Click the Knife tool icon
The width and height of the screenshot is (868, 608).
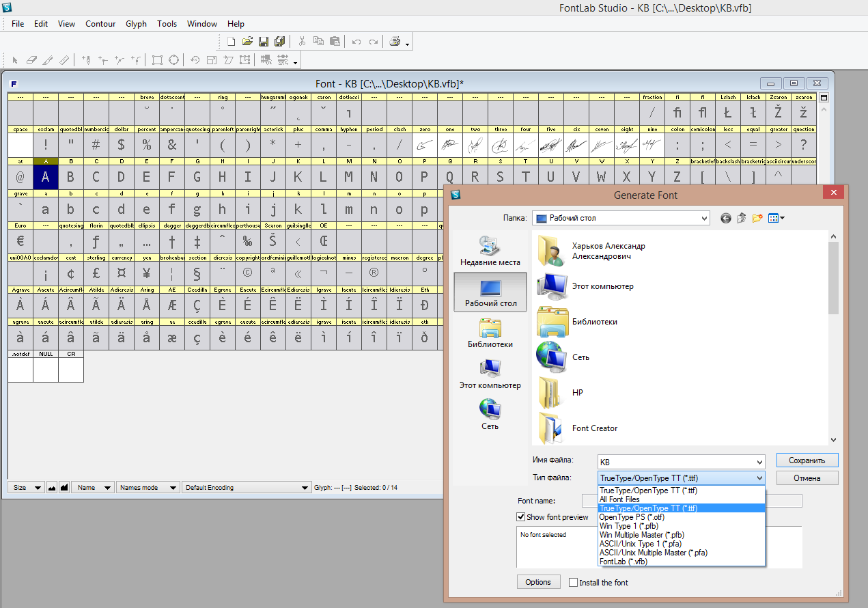[48, 60]
